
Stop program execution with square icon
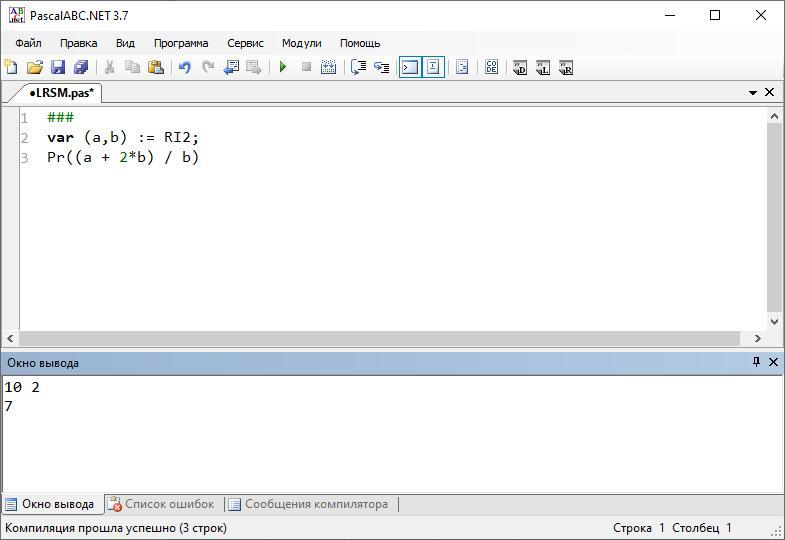(x=306, y=67)
